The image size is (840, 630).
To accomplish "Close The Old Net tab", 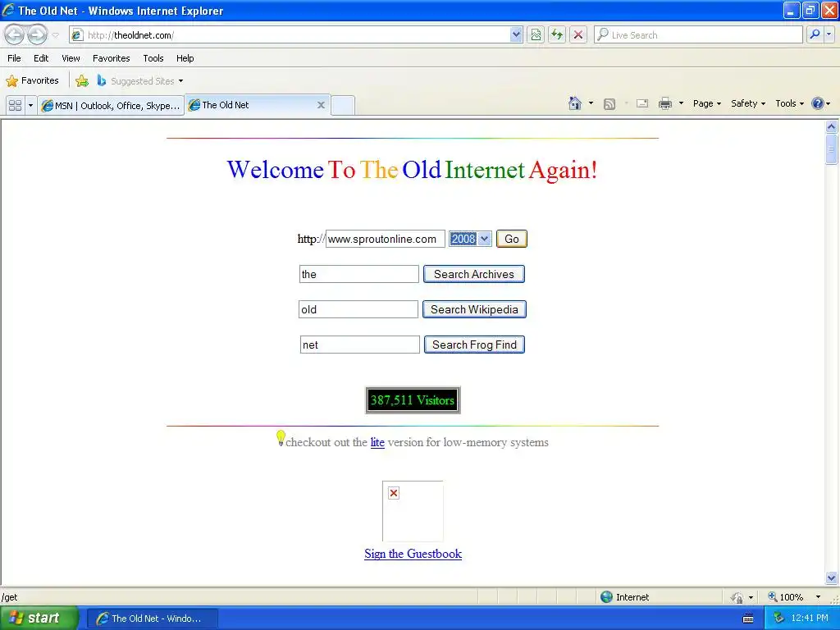I will (321, 105).
